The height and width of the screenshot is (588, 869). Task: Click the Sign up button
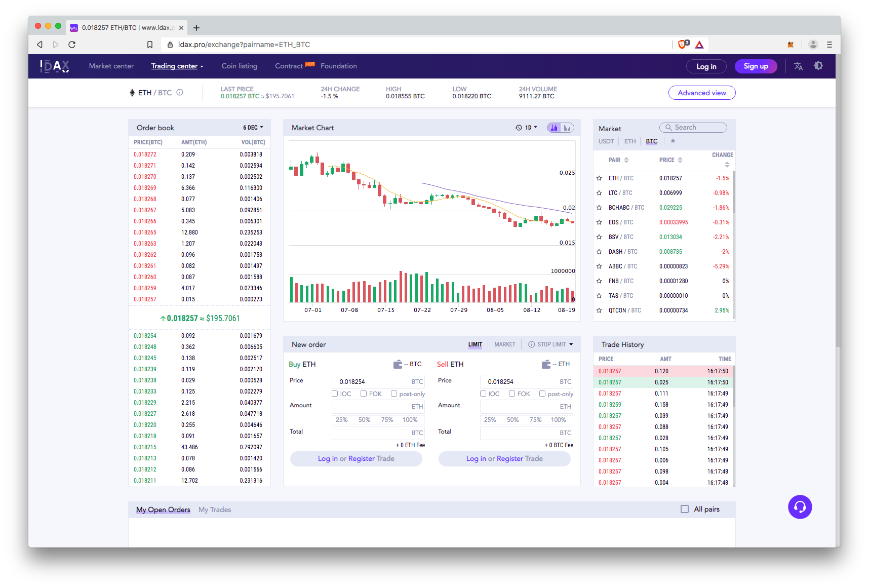pyautogui.click(x=756, y=66)
